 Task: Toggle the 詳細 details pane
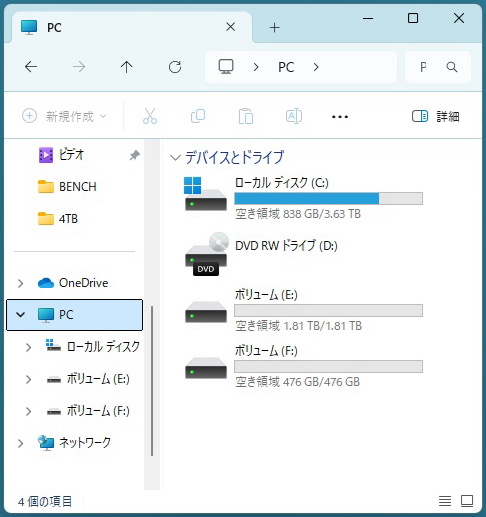[x=436, y=116]
